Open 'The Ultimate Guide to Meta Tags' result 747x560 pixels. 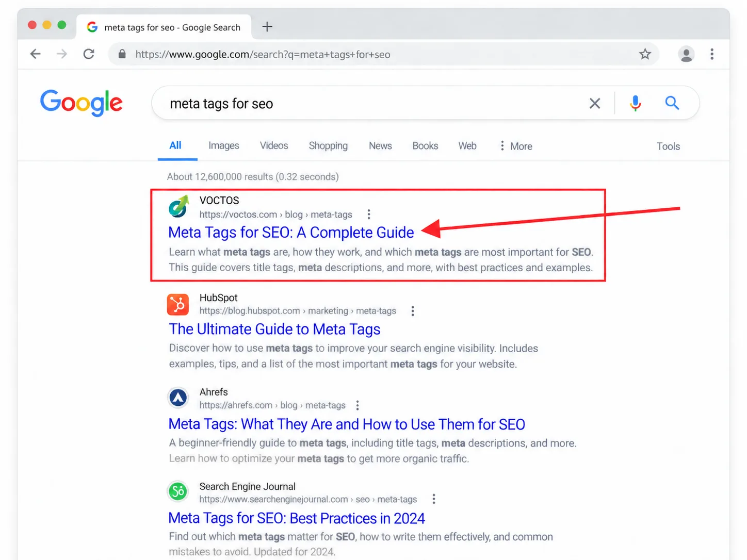[274, 330]
